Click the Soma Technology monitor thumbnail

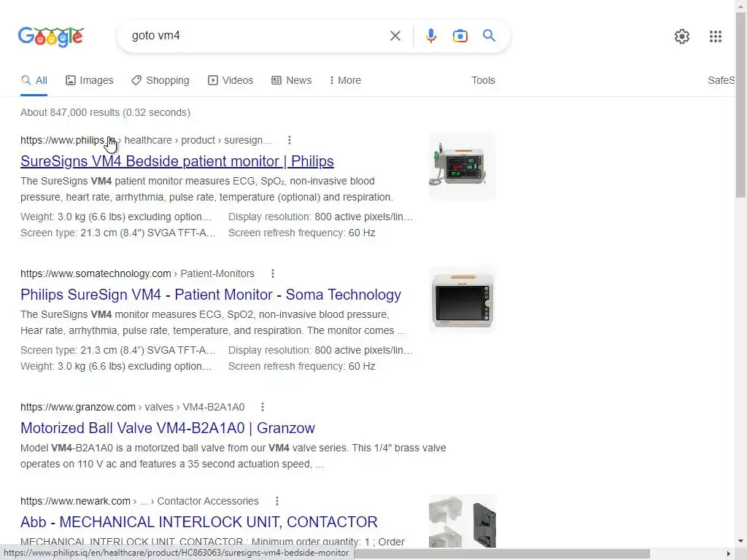tap(462, 300)
